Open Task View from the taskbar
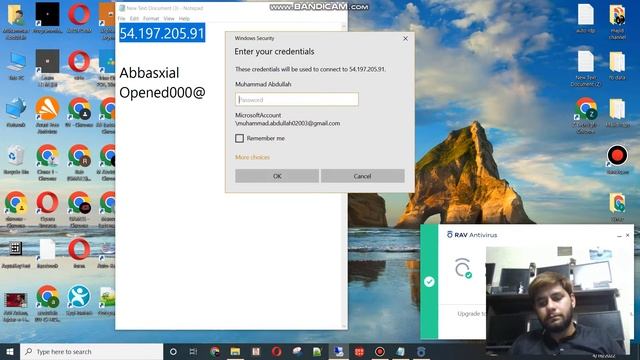640x360 pixels. pos(193,351)
